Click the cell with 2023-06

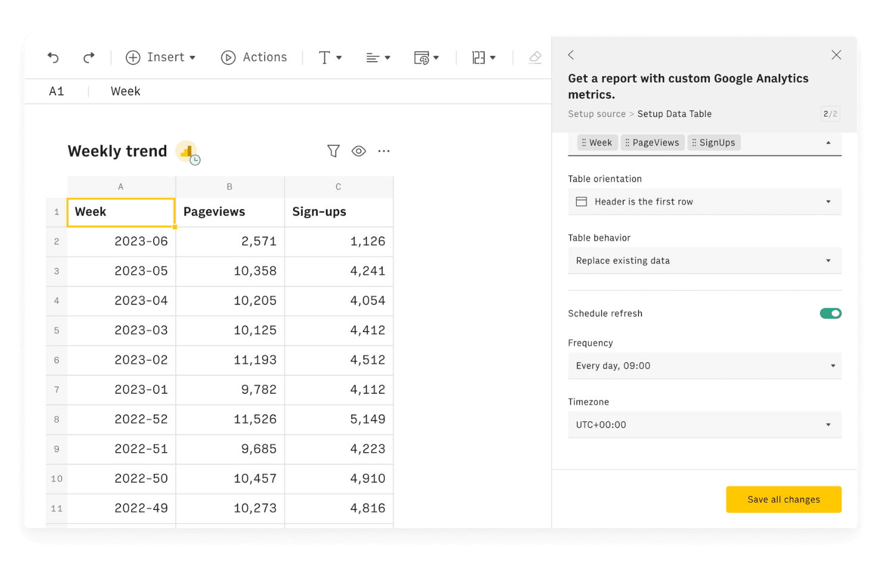[x=121, y=242]
